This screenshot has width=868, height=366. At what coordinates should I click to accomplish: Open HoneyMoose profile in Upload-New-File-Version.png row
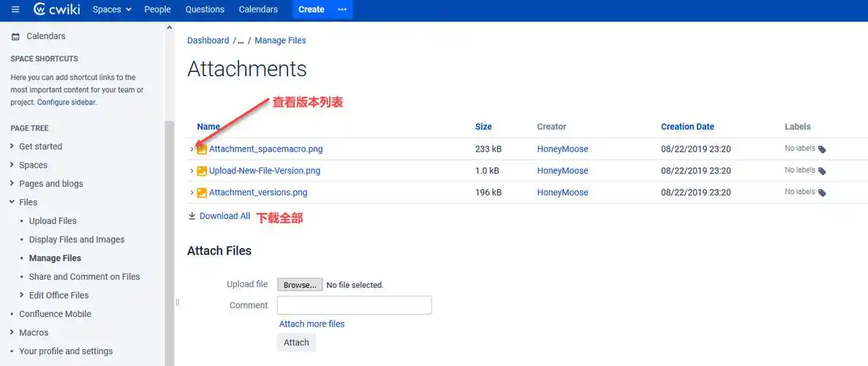point(562,171)
